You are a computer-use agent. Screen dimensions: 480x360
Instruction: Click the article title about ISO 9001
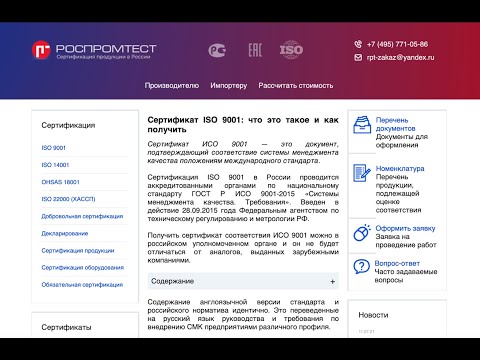coord(243,125)
